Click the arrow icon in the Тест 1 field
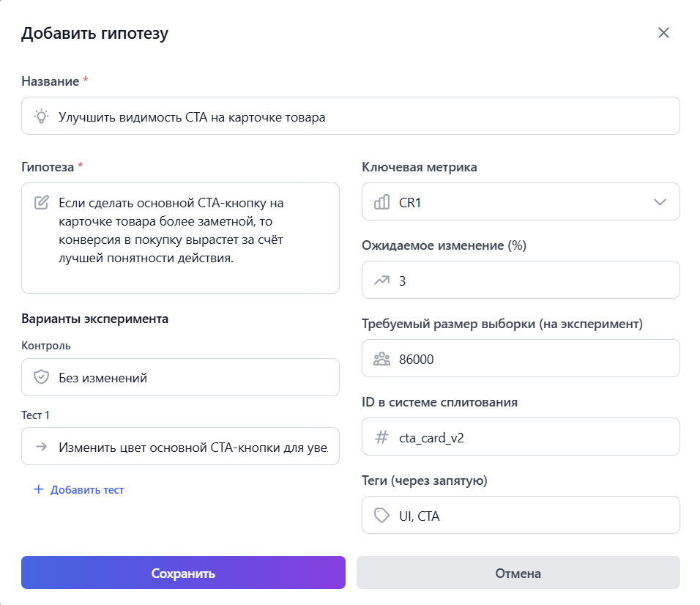 pos(41,445)
